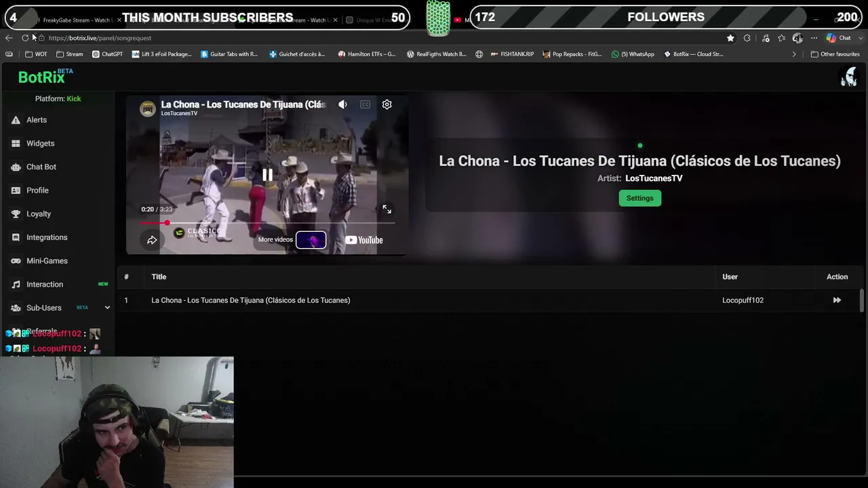Image resolution: width=868 pixels, height=488 pixels.
Task: Select the Title column header
Action: (159, 277)
